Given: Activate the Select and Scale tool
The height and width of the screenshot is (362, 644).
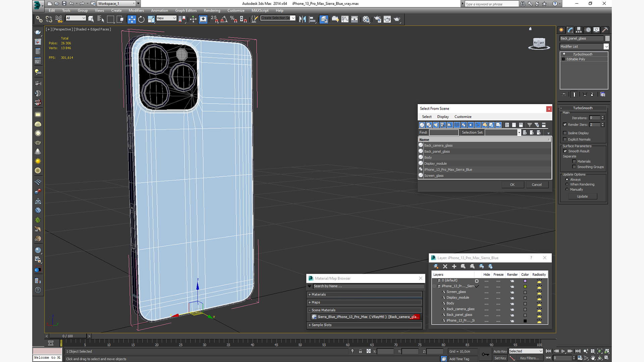Looking at the screenshot, I should tap(151, 19).
